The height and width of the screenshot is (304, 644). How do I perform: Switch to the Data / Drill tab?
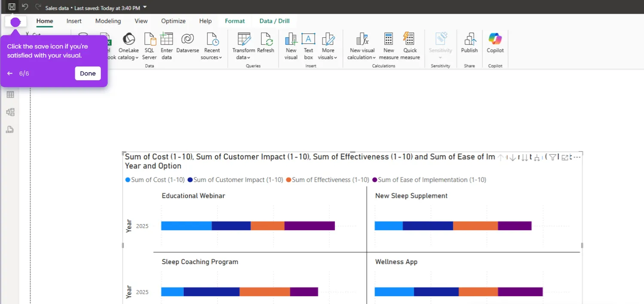274,21
